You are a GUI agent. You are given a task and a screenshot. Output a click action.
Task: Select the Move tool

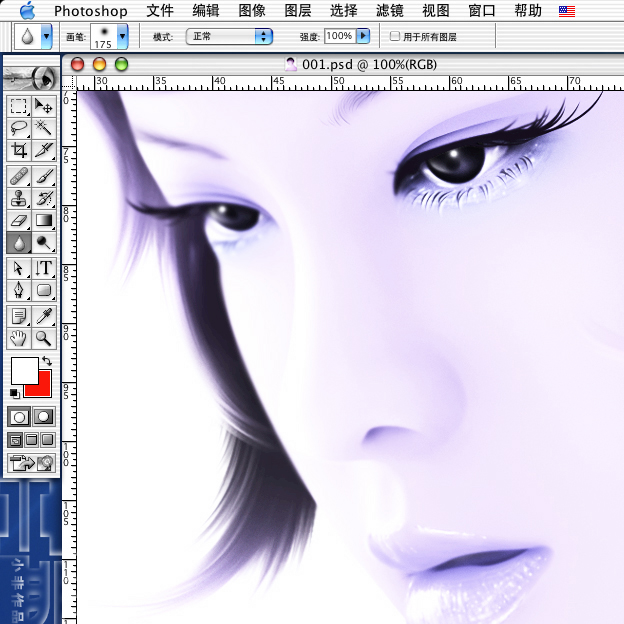[43, 106]
